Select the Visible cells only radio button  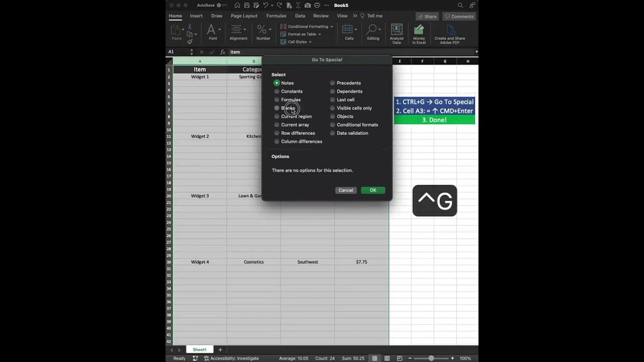coord(332,108)
